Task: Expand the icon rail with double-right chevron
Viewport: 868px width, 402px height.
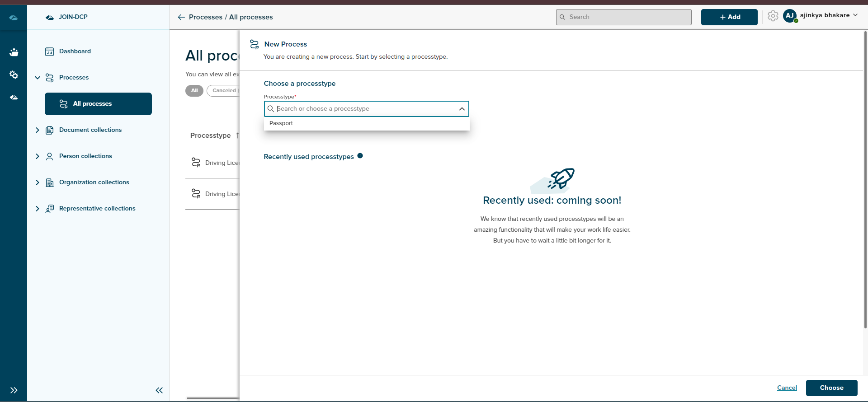Action: click(14, 390)
